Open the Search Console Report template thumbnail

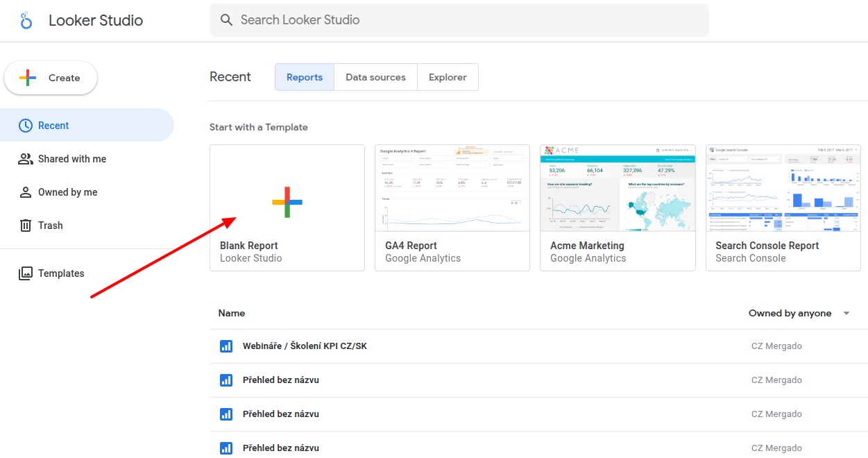coord(783,188)
